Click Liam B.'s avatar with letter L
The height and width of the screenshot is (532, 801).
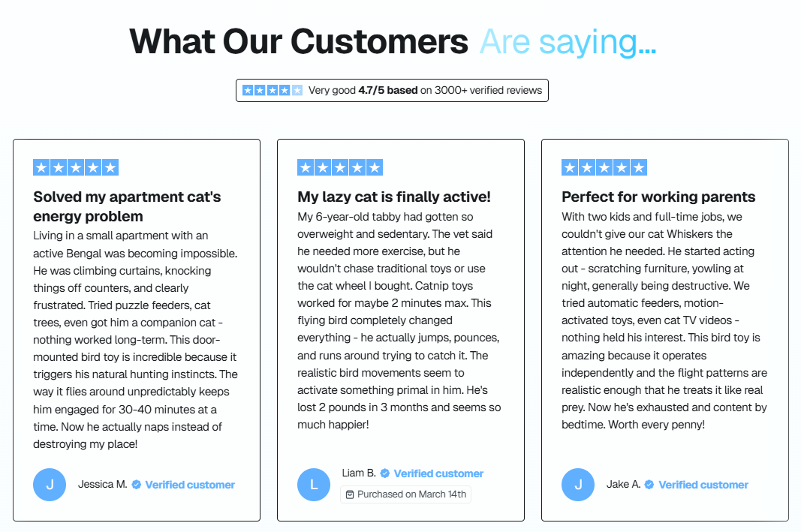pyautogui.click(x=314, y=485)
